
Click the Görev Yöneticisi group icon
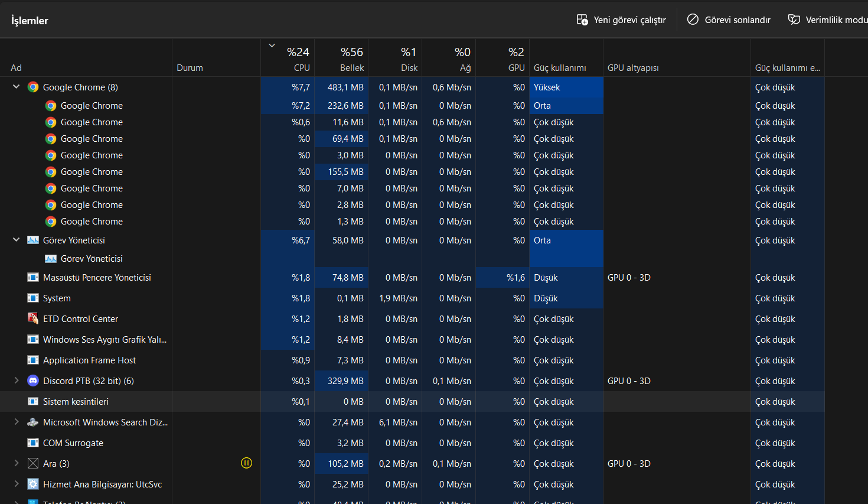(x=33, y=240)
